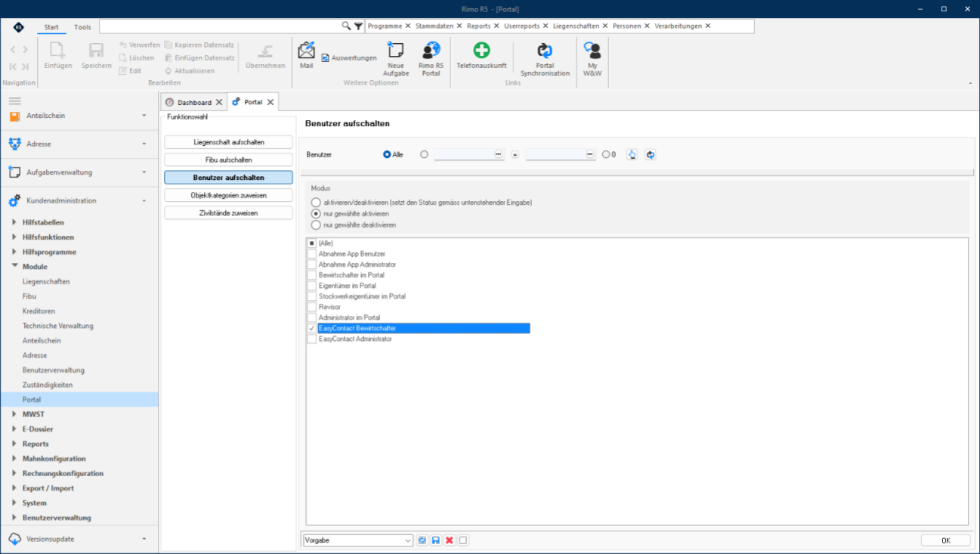This screenshot has width=980, height=554.
Task: Expand the Aufgabenverwaltung sidebar section
Action: pos(79,172)
